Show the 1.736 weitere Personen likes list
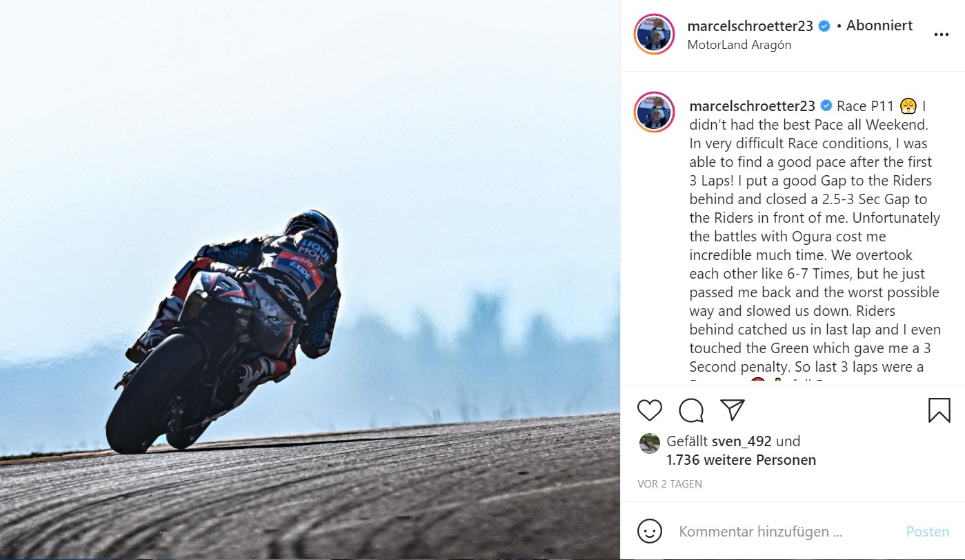Viewport: 965px width, 560px height. tap(741, 460)
